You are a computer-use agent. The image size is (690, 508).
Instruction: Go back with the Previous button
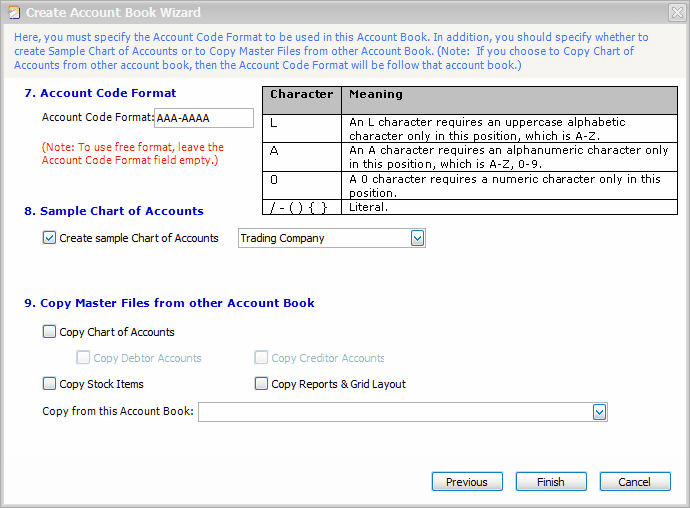click(467, 482)
